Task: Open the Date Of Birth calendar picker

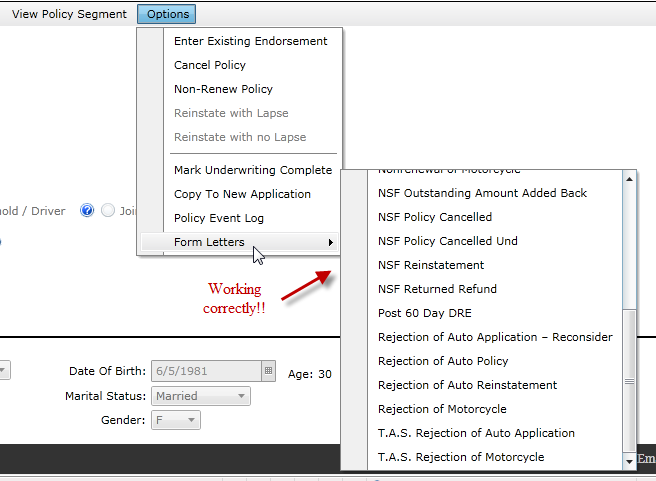Action: 267,371
